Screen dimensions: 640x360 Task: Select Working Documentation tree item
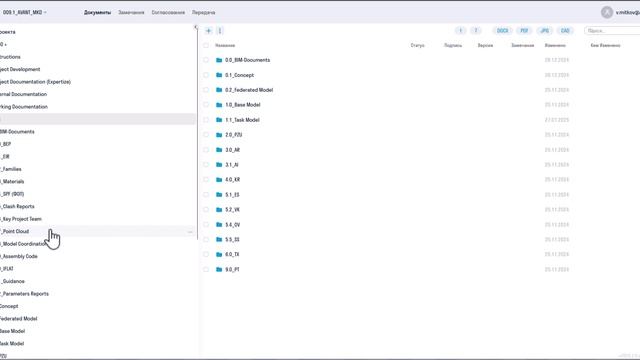(24, 107)
